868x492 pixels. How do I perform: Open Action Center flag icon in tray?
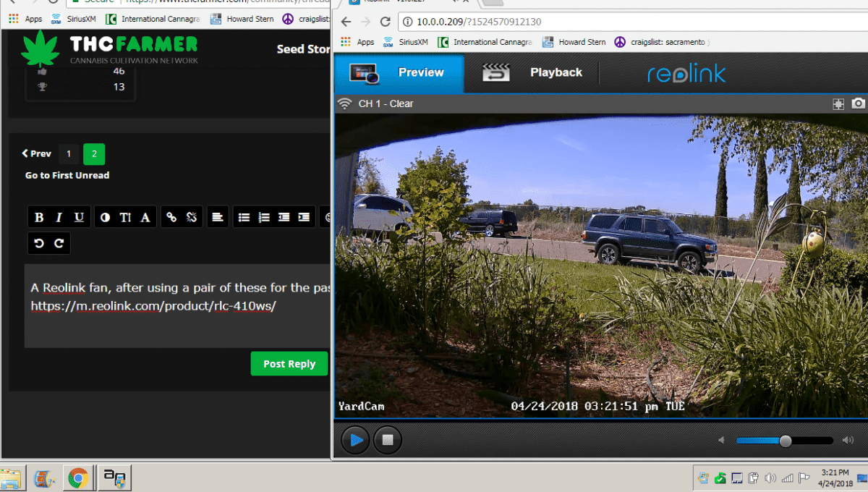click(x=804, y=478)
